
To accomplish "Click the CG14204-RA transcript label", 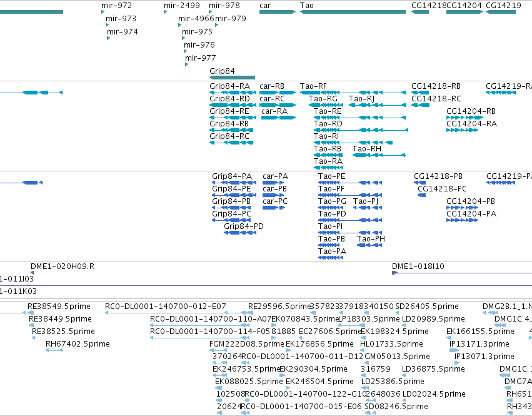I will (471, 124).
